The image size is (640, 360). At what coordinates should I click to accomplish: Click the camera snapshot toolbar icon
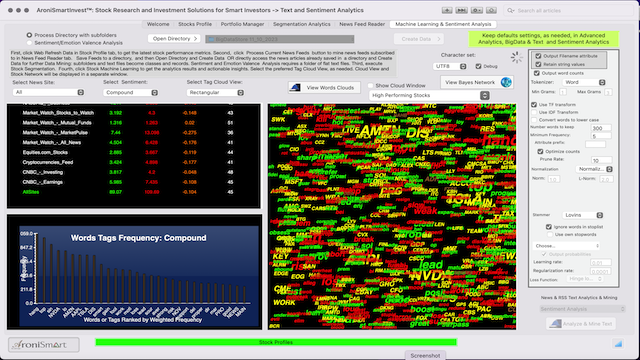491,10
